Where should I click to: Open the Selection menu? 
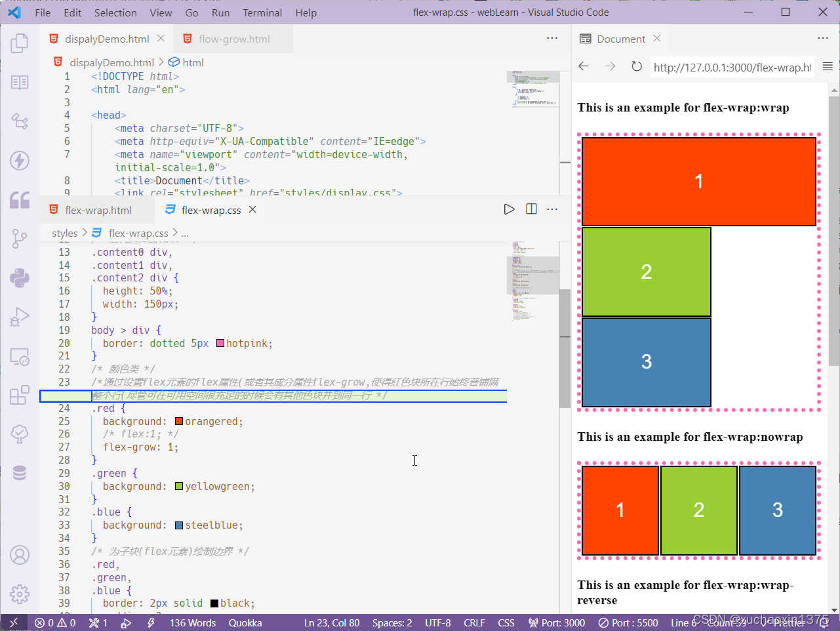pyautogui.click(x=115, y=12)
